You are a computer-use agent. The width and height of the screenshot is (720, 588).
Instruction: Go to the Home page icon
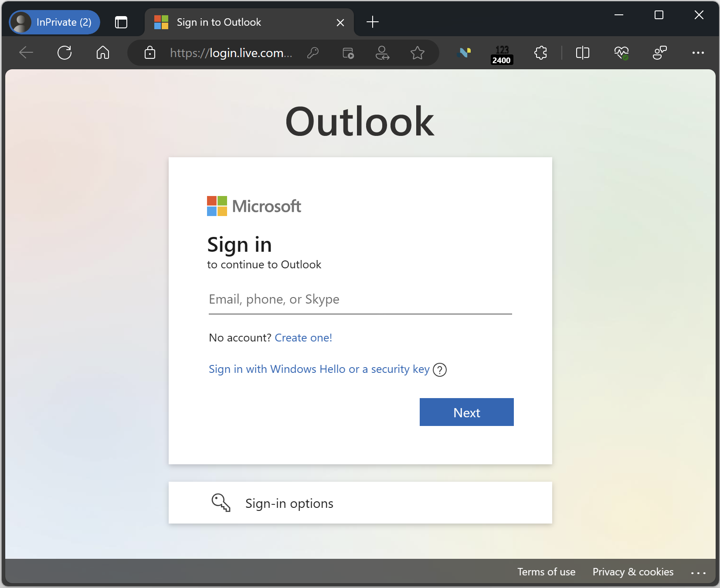coord(103,53)
